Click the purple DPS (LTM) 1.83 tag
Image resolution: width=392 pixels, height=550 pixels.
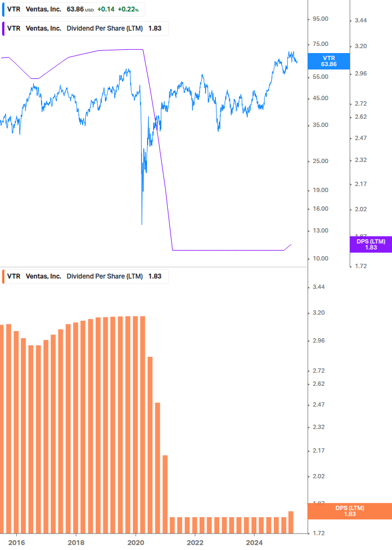tap(371, 245)
